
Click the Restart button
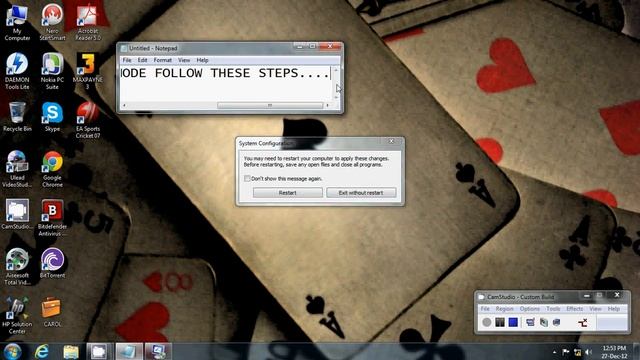[x=287, y=193]
